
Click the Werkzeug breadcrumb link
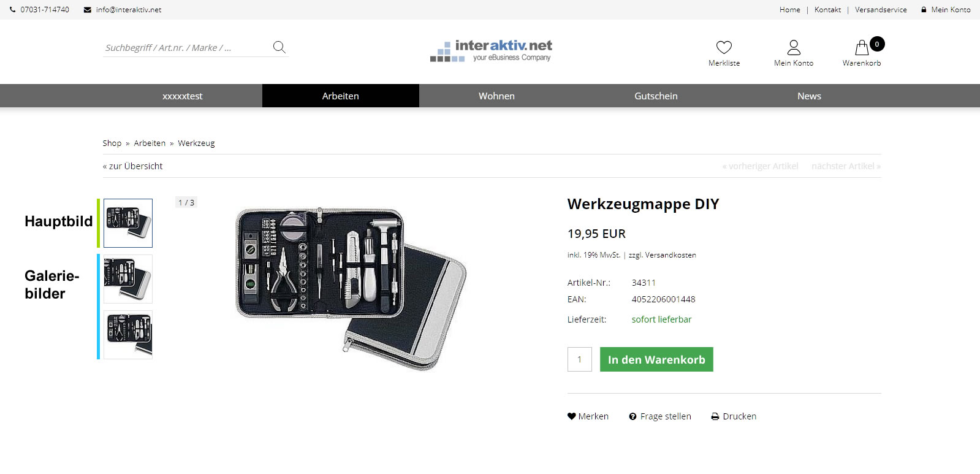click(x=196, y=143)
